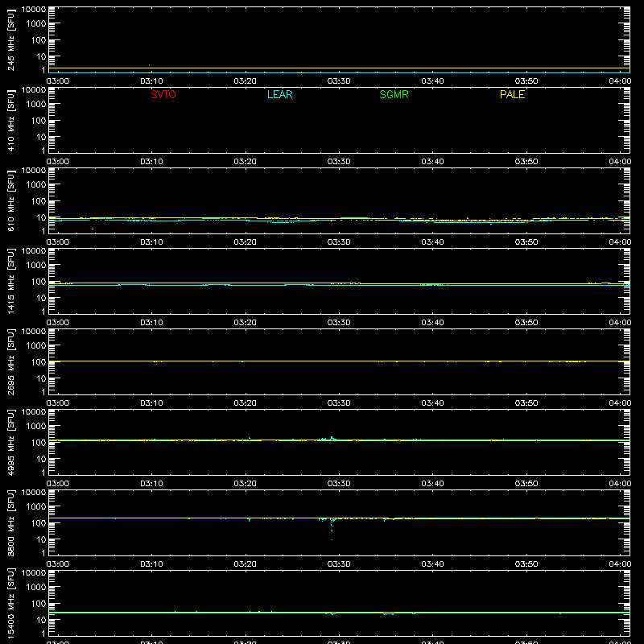This screenshot has height=644, width=644.
Task: Click the 10000 tick label on 245 MHz panel
Action: coord(34,10)
